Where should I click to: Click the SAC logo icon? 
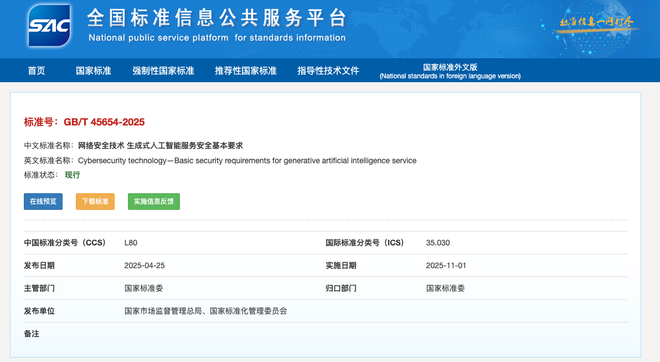pyautogui.click(x=49, y=25)
